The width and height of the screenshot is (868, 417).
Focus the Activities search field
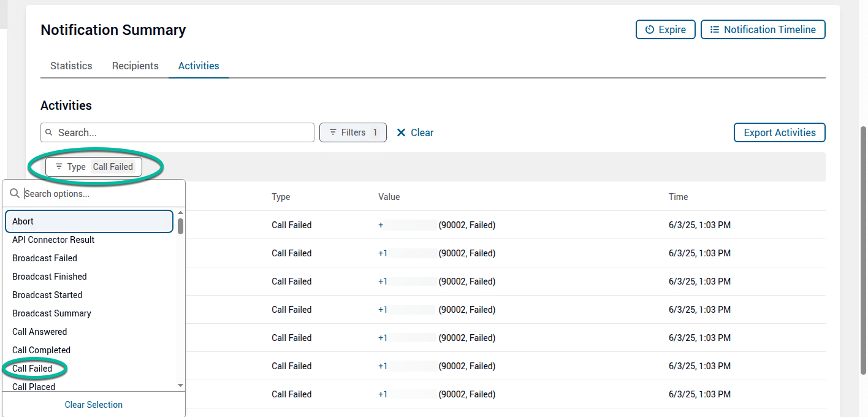point(177,132)
